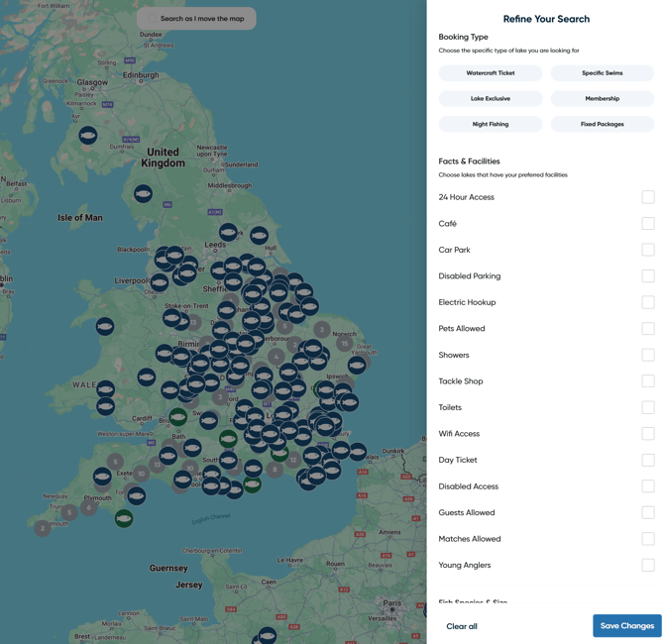Check the Wifi Access facility box
This screenshot has height=644, width=664.
pyautogui.click(x=647, y=434)
